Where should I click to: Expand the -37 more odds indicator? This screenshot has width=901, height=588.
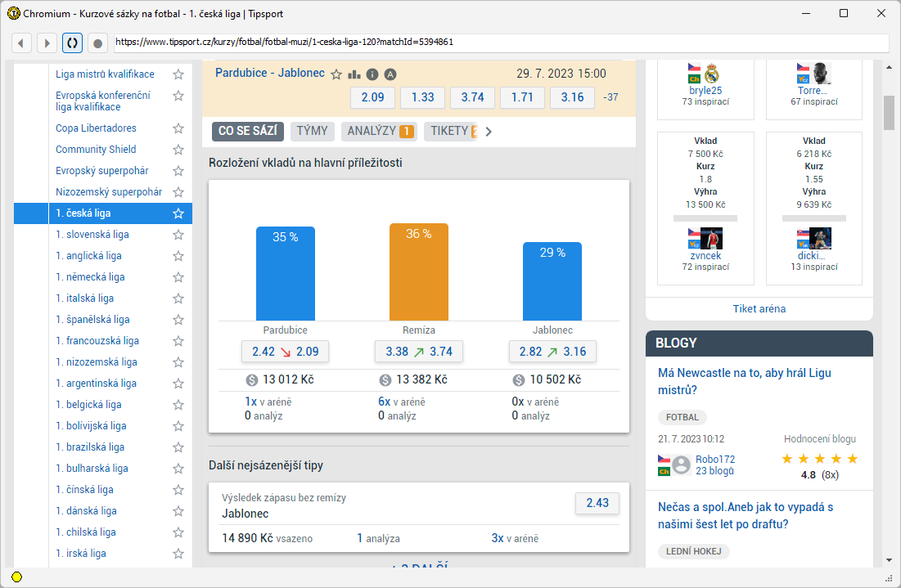click(x=610, y=97)
